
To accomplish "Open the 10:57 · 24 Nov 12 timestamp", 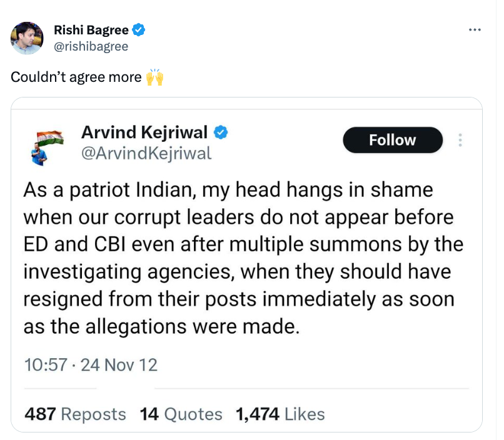I will pyautogui.click(x=91, y=364).
